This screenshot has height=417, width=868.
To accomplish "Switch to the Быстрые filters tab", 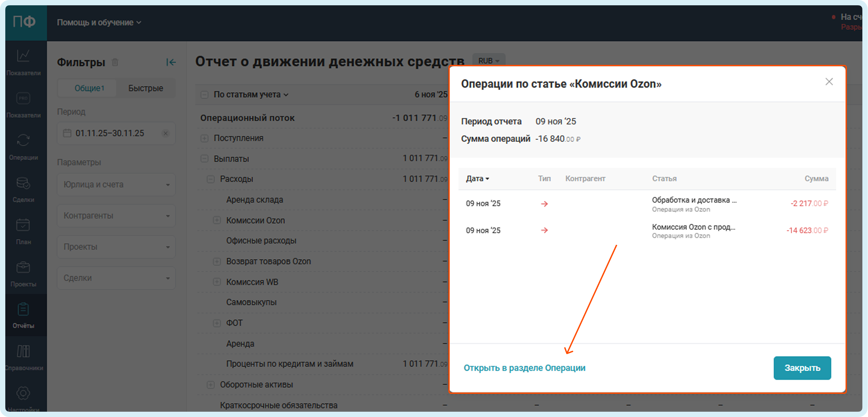I will (x=146, y=88).
